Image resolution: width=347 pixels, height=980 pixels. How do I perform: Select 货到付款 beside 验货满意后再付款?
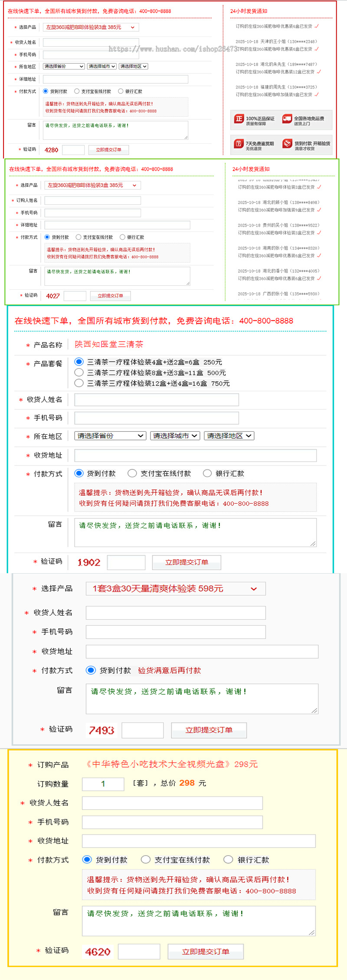(x=91, y=670)
